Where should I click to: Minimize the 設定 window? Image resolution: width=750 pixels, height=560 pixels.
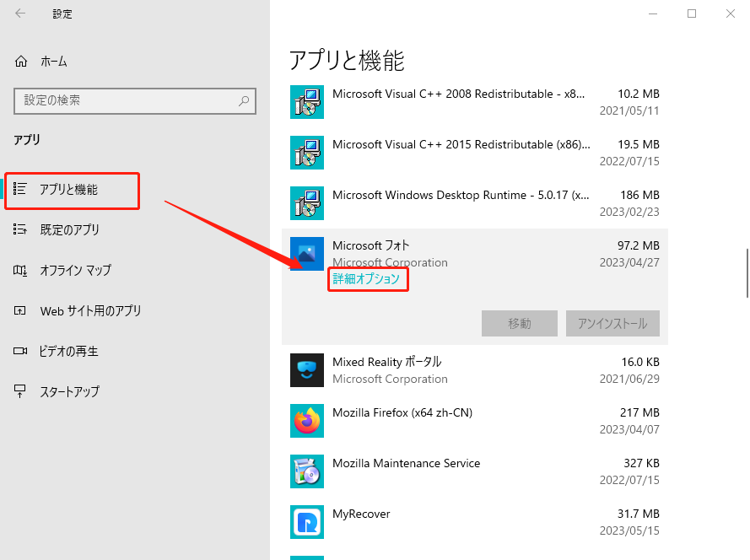pos(653,13)
